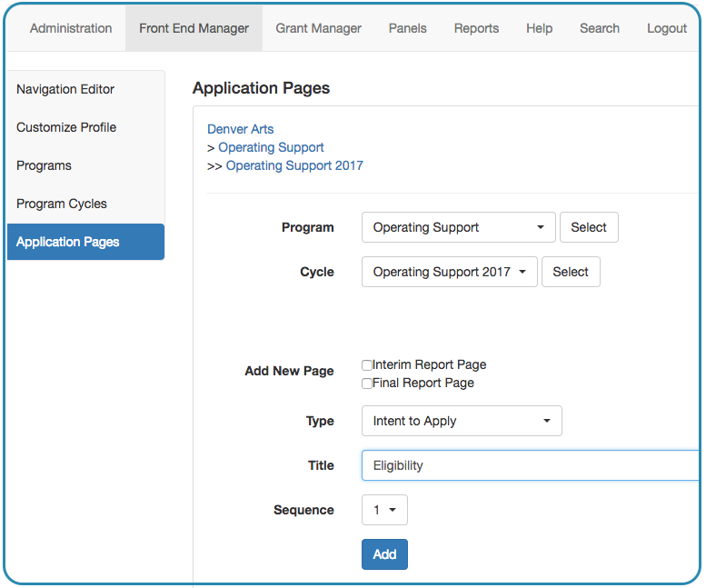Viewport: 706px width, 588px height.
Task: Click the Select button next to Cycle
Action: pos(571,272)
